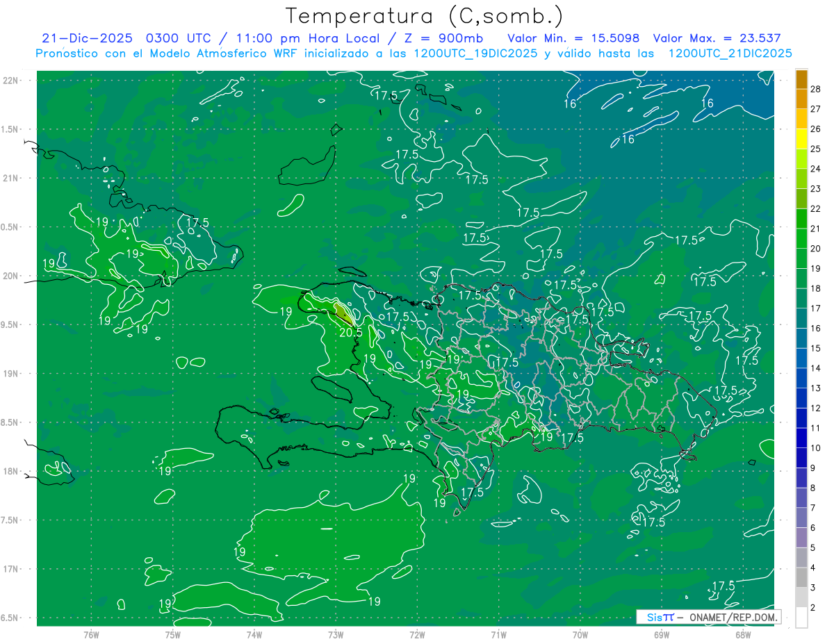Click the "22N" latitude axis label
Viewport: 834px width, 644px height.
click(10, 81)
